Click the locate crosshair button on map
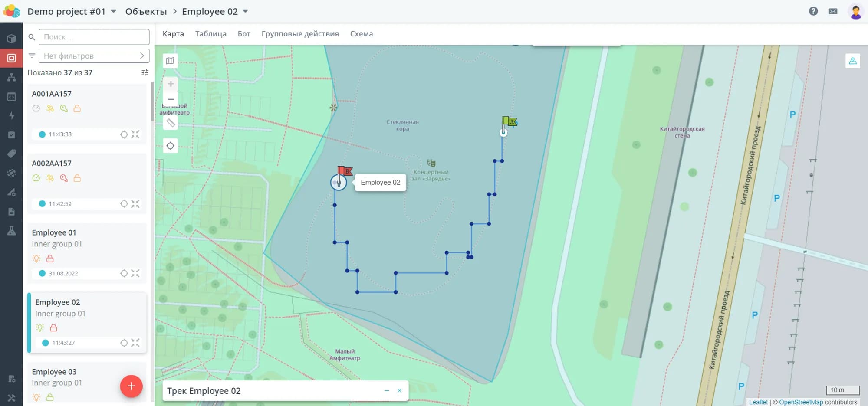Viewport: 868px width, 406px height. [x=170, y=146]
